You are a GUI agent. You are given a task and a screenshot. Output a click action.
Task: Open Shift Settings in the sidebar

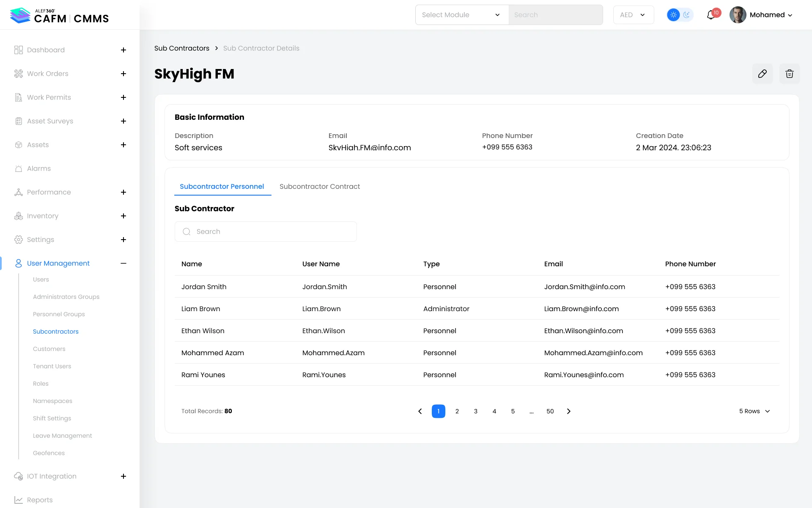tap(52, 419)
